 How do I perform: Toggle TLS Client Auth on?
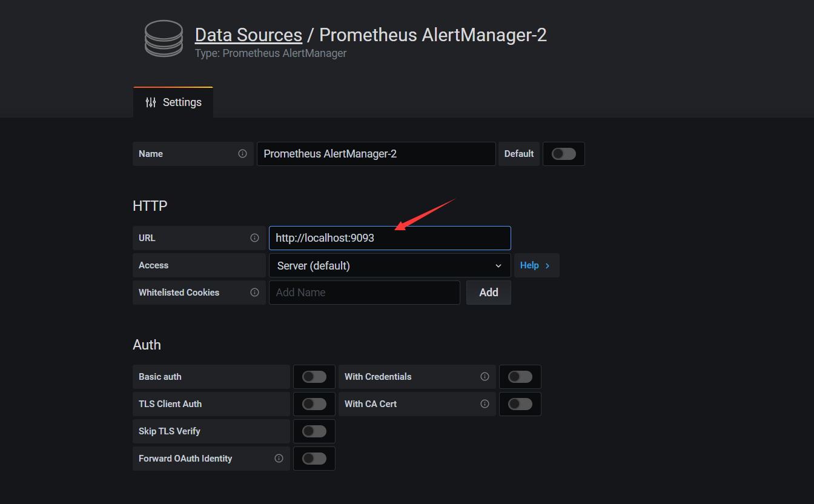tap(314, 404)
